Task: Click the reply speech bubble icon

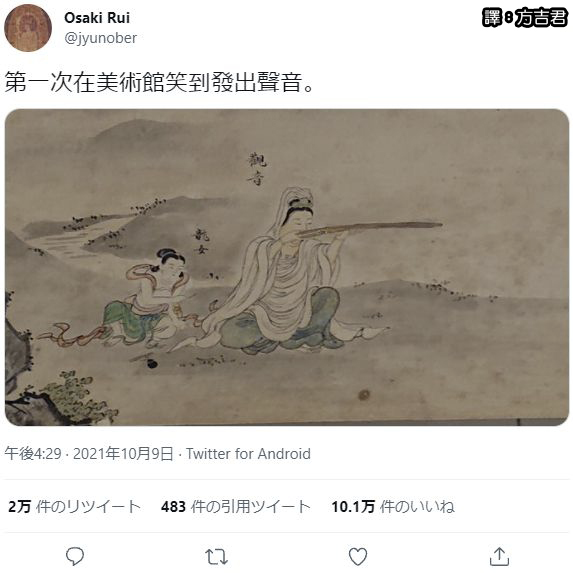Action: (75, 556)
